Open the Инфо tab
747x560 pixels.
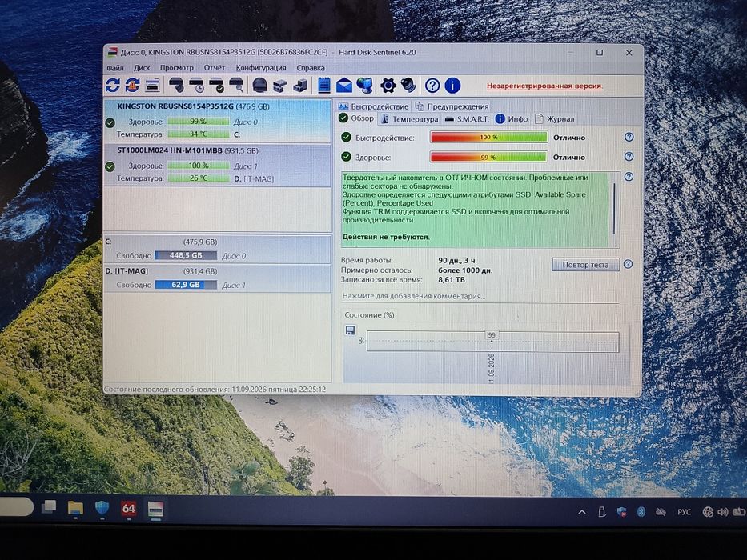click(512, 118)
